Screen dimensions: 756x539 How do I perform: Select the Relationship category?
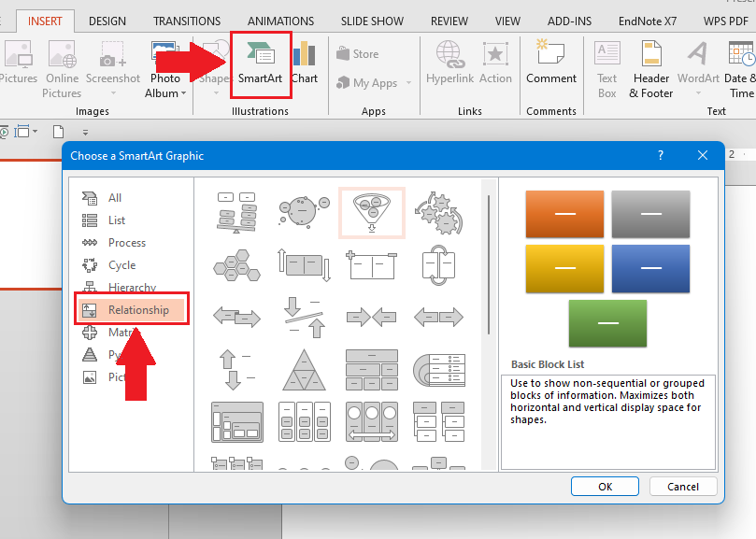pyautogui.click(x=133, y=309)
